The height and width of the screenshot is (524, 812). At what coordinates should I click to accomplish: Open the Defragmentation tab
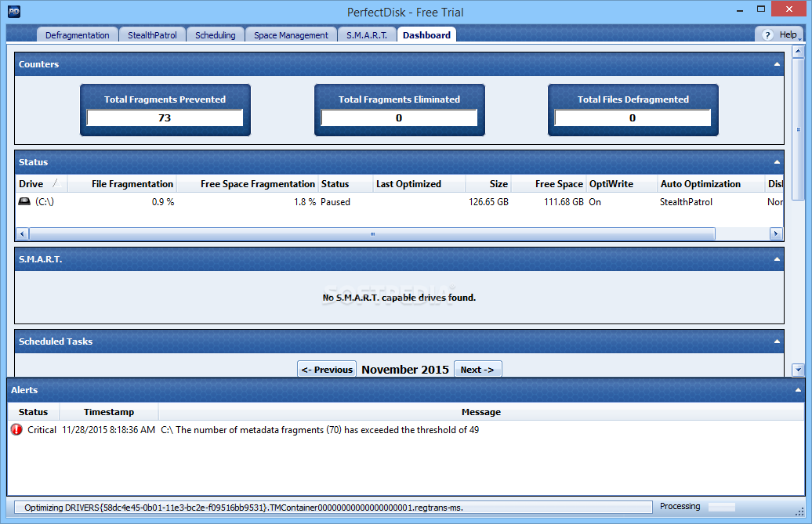click(77, 34)
